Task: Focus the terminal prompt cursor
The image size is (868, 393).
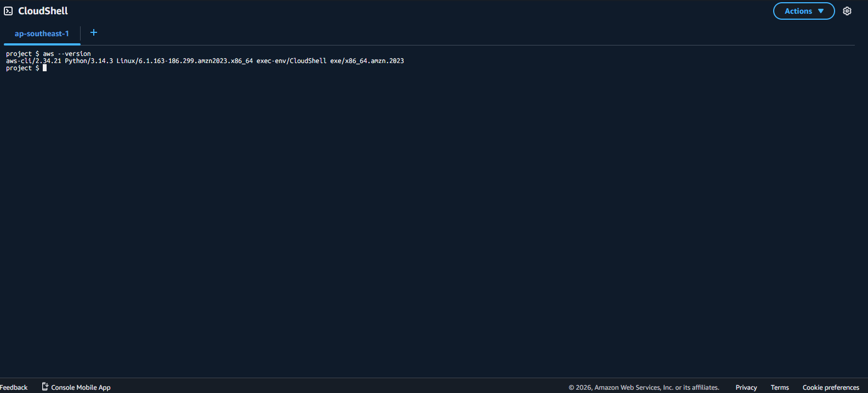Action: [x=44, y=68]
